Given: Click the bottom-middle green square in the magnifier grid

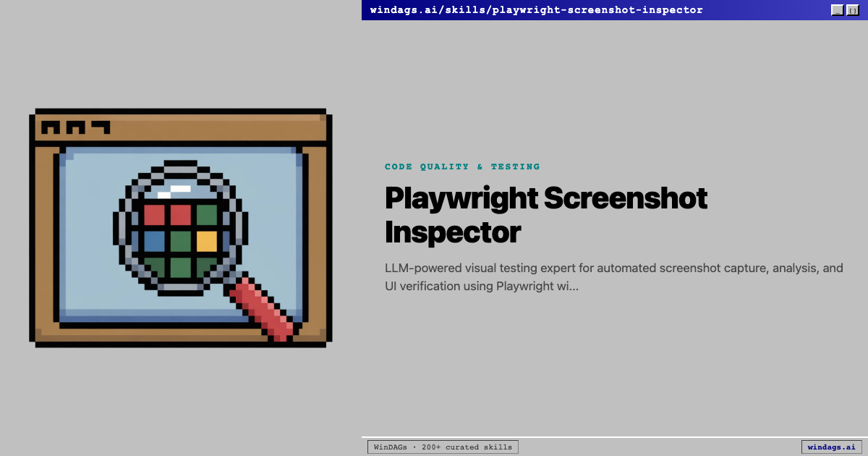Looking at the screenshot, I should click(x=180, y=266).
